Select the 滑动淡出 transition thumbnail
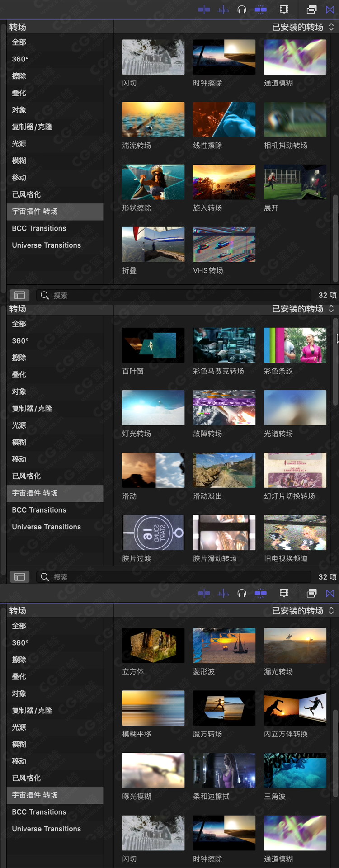 (x=224, y=470)
